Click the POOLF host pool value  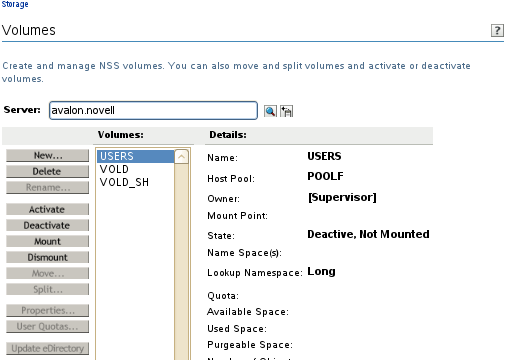(x=325, y=176)
